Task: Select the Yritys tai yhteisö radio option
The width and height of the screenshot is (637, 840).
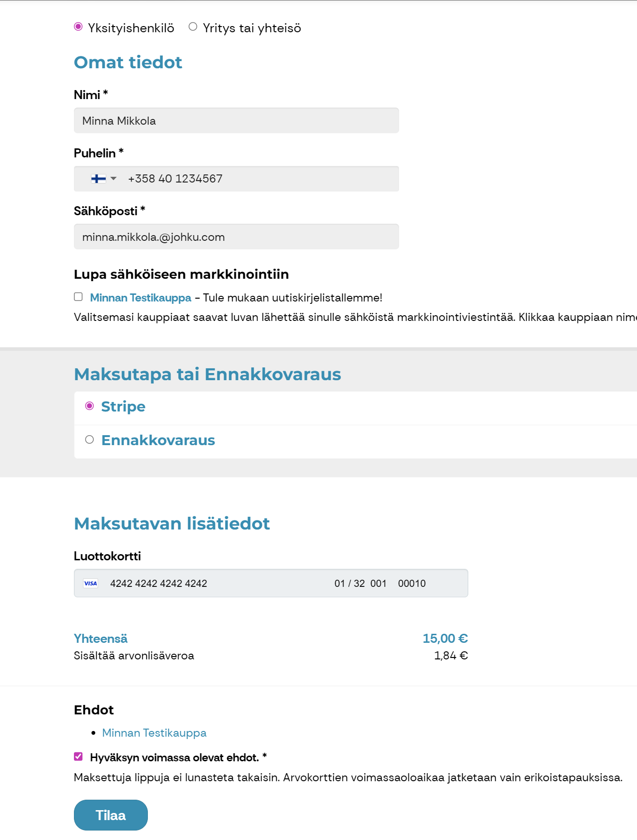Action: 193,27
